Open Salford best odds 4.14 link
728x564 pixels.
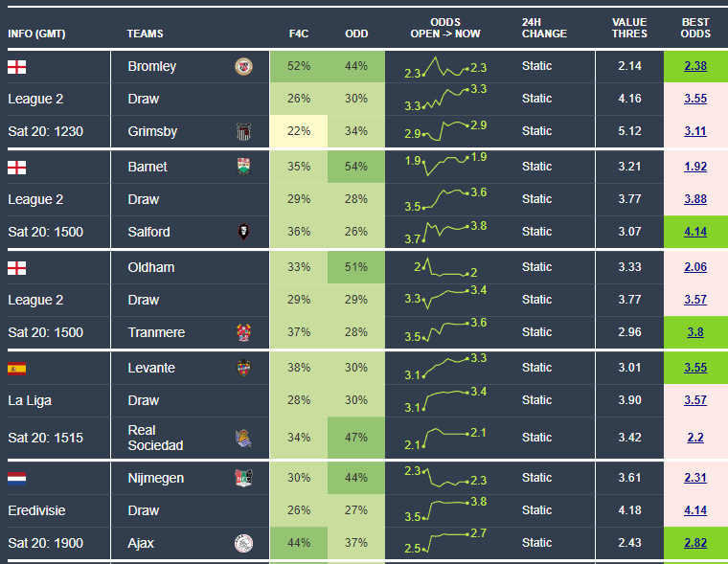(695, 232)
